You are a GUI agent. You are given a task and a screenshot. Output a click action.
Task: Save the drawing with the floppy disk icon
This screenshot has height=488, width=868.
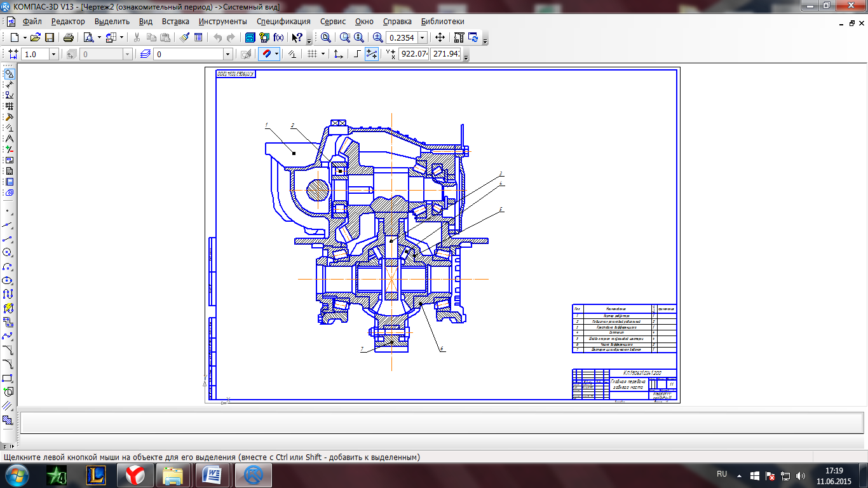pos(49,37)
